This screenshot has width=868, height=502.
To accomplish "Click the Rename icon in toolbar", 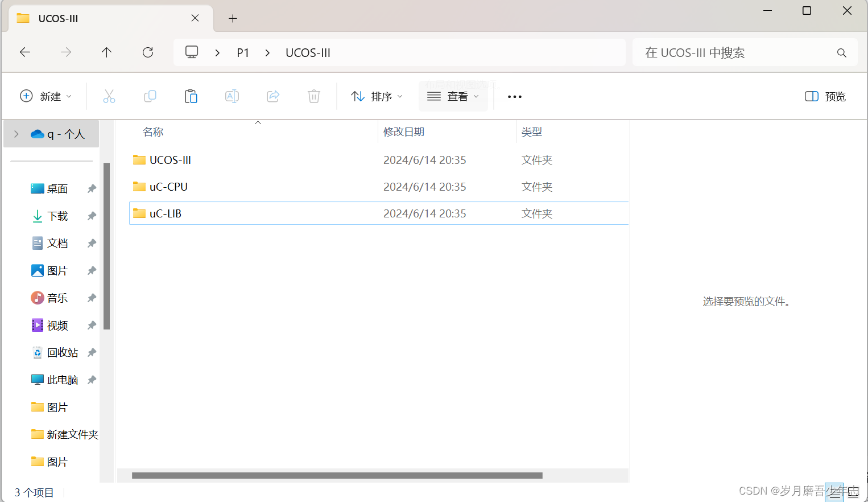I will pos(232,96).
